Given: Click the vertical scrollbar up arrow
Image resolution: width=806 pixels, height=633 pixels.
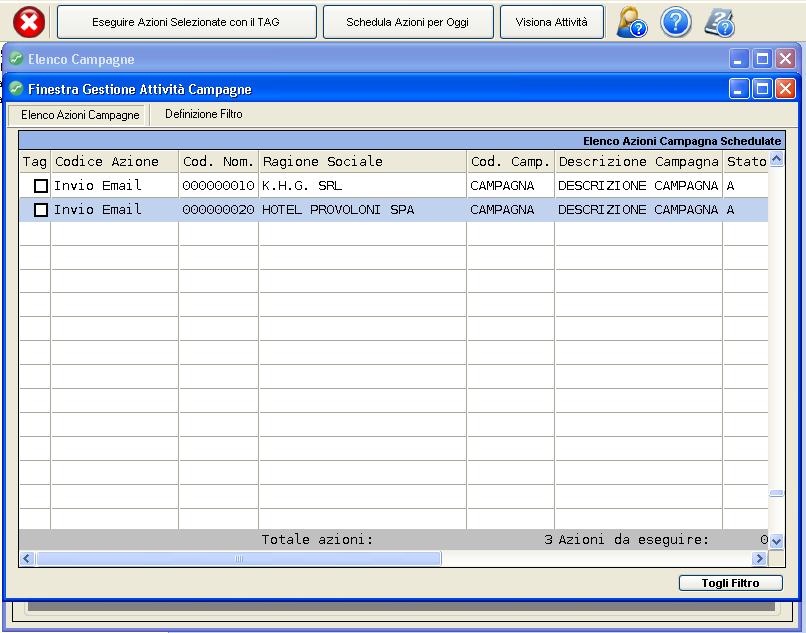Looking at the screenshot, I should (x=776, y=159).
